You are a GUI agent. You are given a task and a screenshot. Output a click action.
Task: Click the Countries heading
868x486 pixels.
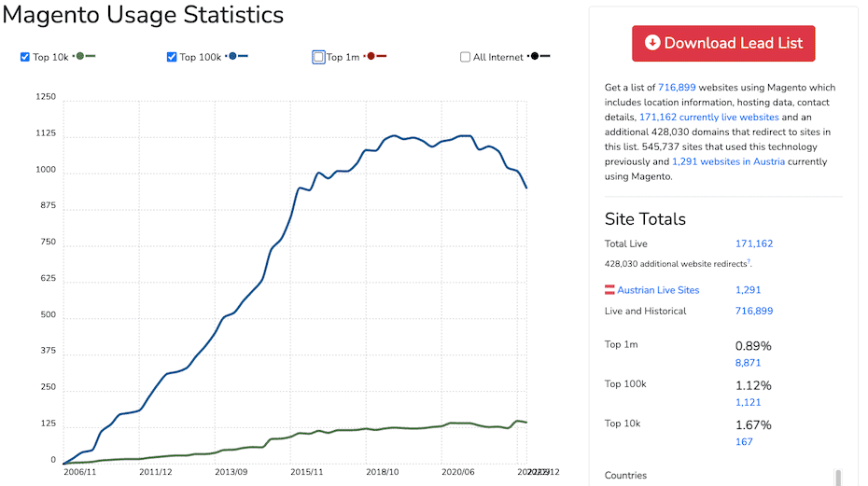625,476
